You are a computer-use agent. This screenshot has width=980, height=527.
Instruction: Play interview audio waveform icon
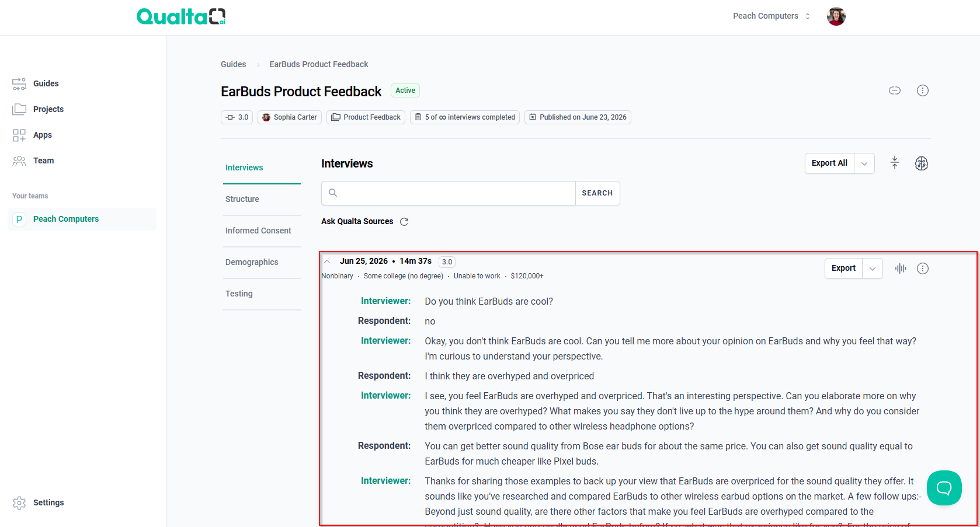tap(901, 268)
